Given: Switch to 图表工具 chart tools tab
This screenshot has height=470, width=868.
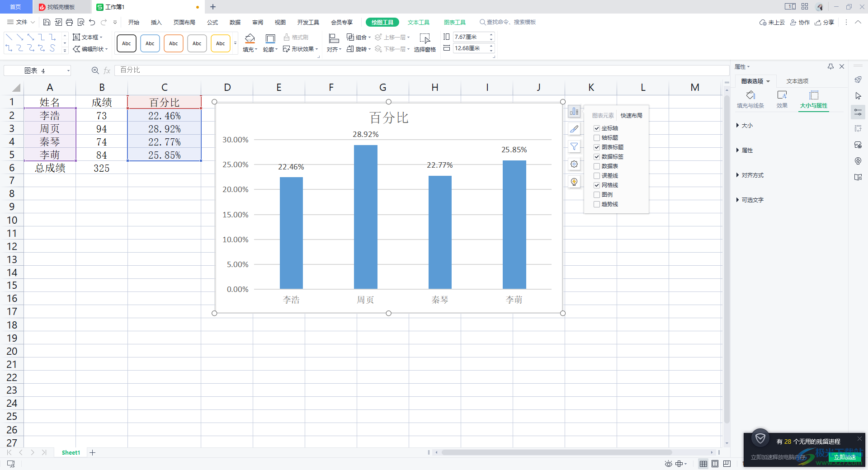Looking at the screenshot, I should pos(454,22).
